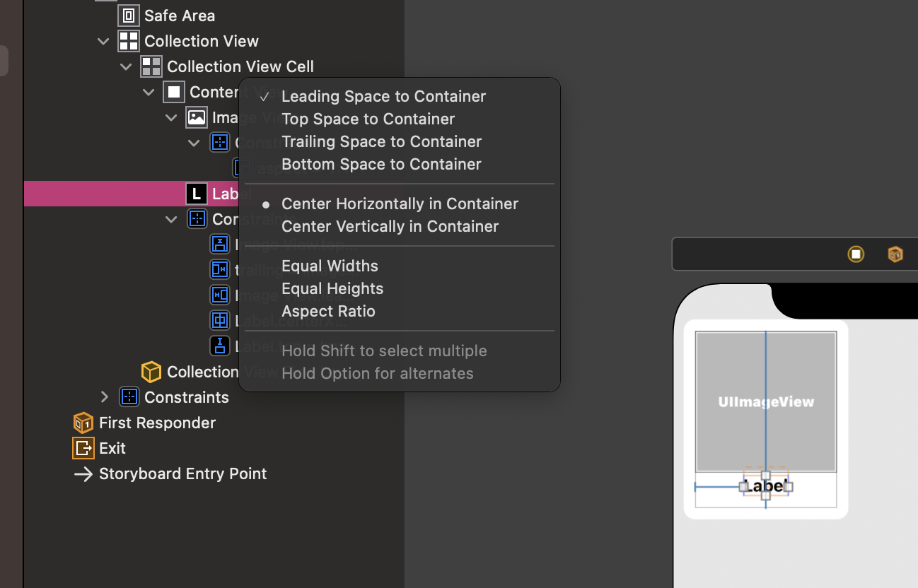
Task: Select Collection View Cell in outline
Action: point(240,66)
